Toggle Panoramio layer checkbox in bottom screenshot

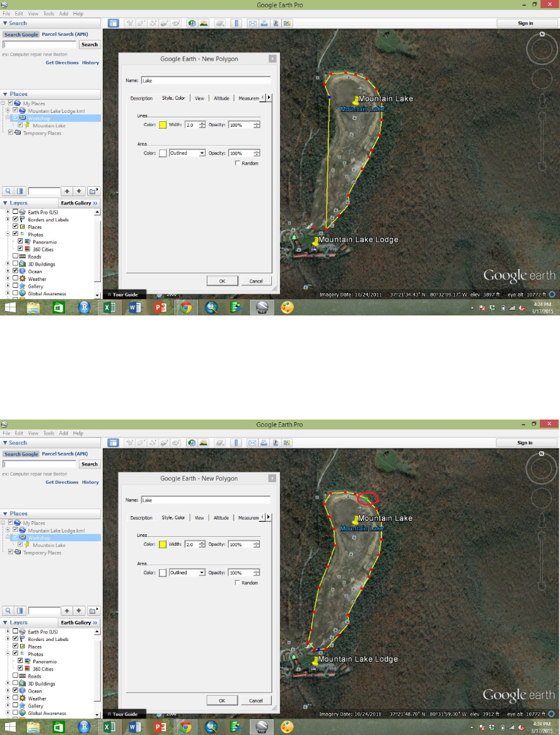20,661
